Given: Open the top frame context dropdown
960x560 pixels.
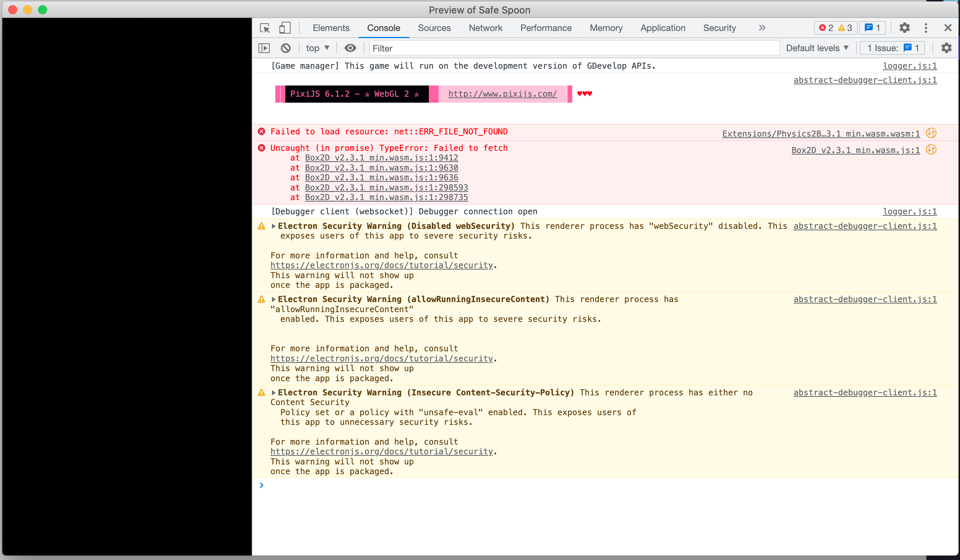Looking at the screenshot, I should coord(317,48).
